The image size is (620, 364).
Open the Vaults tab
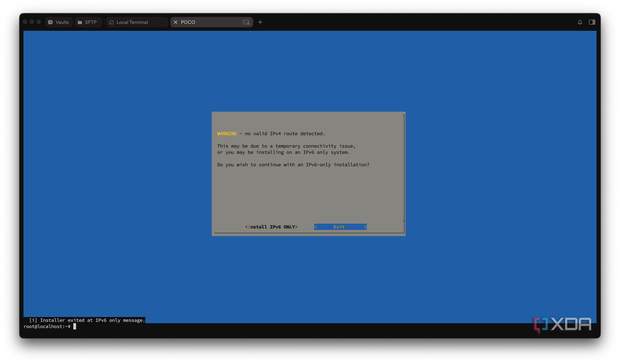tap(59, 22)
